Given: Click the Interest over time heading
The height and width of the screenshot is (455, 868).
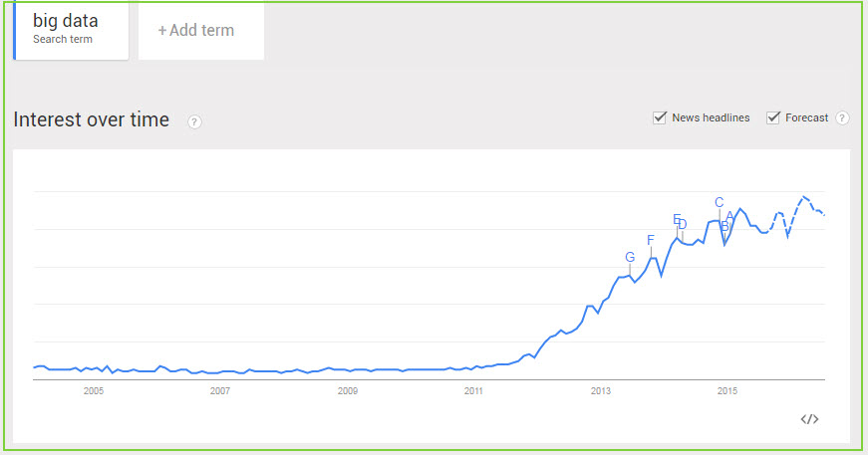Looking at the screenshot, I should 92,119.
